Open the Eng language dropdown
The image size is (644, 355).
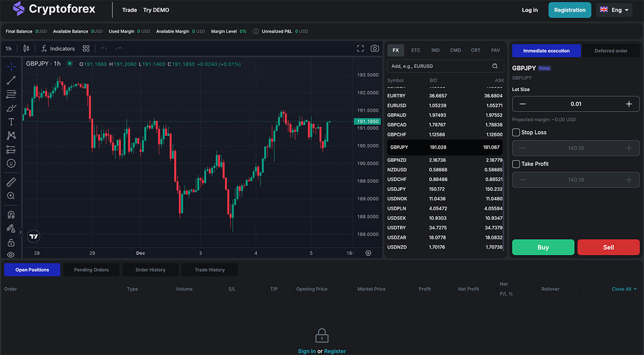614,10
